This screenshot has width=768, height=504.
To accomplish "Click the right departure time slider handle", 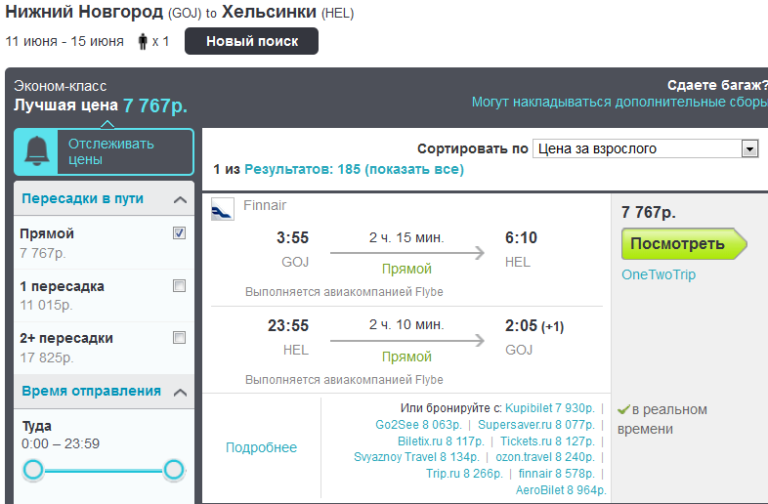I will (x=174, y=469).
